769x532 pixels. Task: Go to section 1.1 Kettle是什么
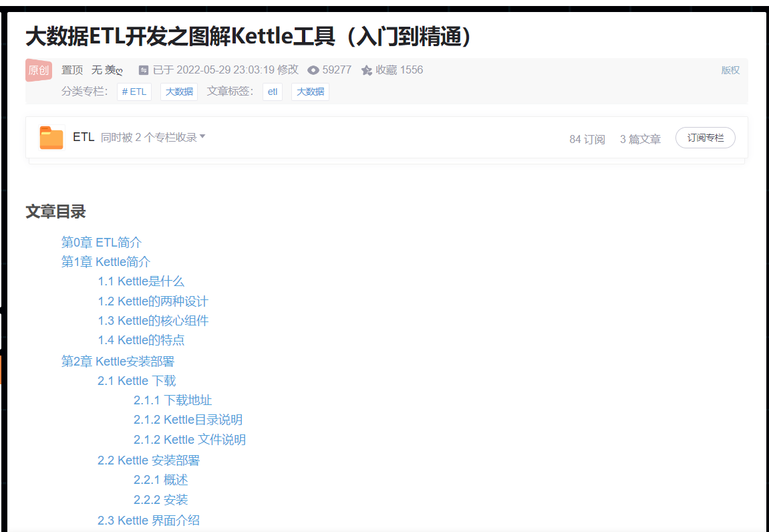141,281
